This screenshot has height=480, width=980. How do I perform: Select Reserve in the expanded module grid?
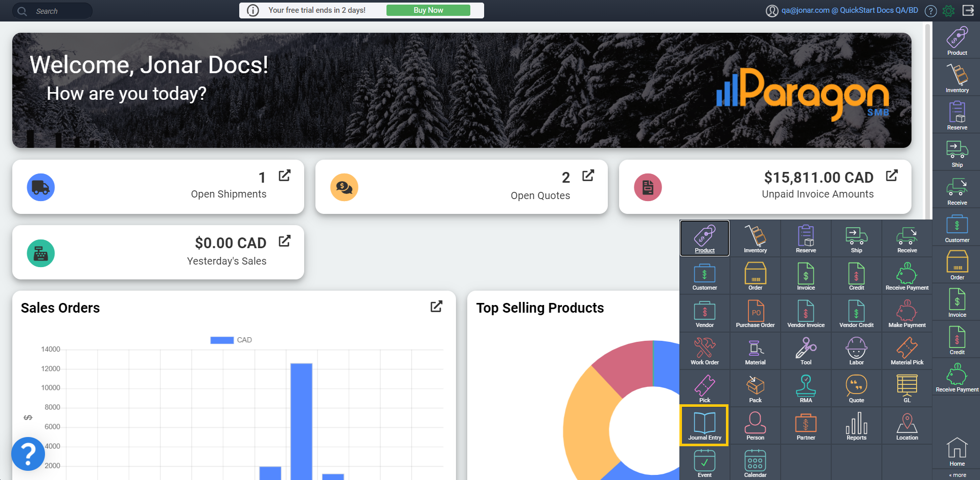pyautogui.click(x=806, y=238)
